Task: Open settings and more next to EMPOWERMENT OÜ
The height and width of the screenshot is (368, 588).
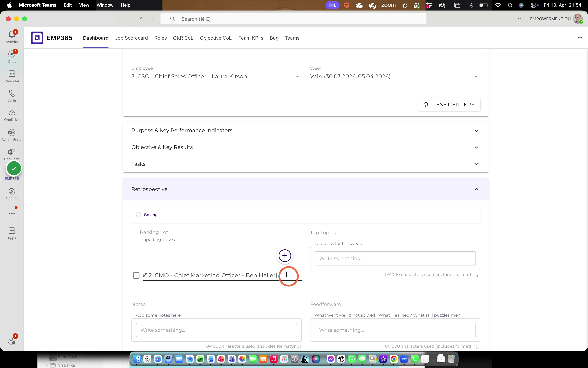Action: (x=520, y=19)
